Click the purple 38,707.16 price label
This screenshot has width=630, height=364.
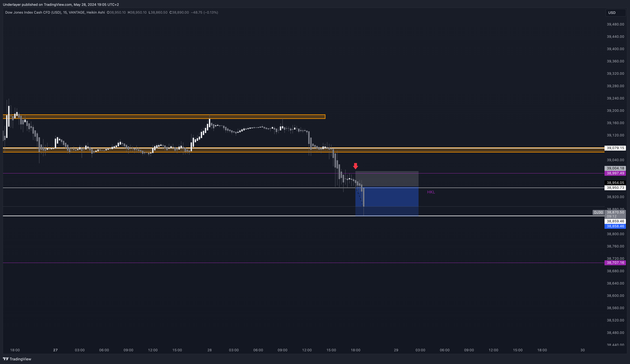(x=615, y=263)
